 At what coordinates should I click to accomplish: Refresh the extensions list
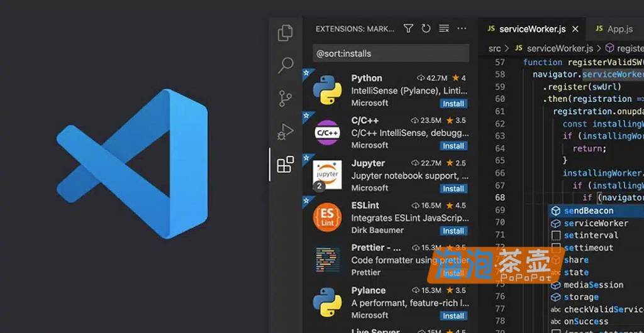tap(426, 28)
